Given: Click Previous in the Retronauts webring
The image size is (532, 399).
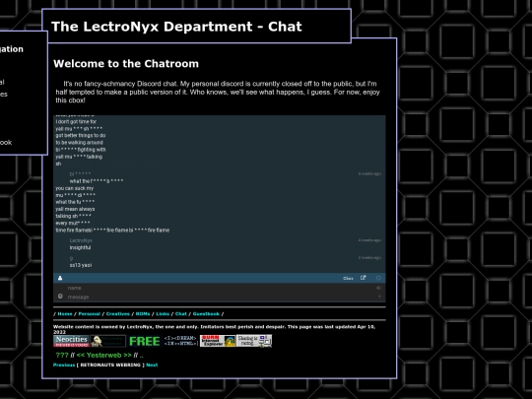Looking at the screenshot, I should click(64, 366).
